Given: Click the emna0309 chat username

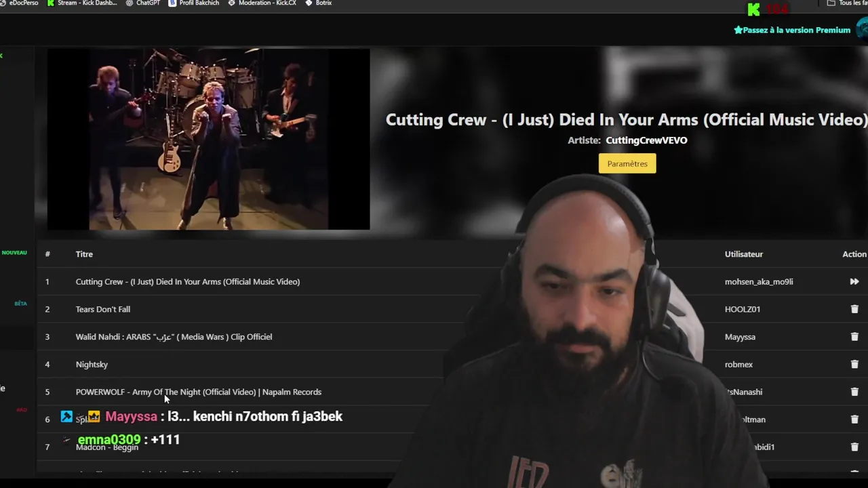Looking at the screenshot, I should coord(109,440).
